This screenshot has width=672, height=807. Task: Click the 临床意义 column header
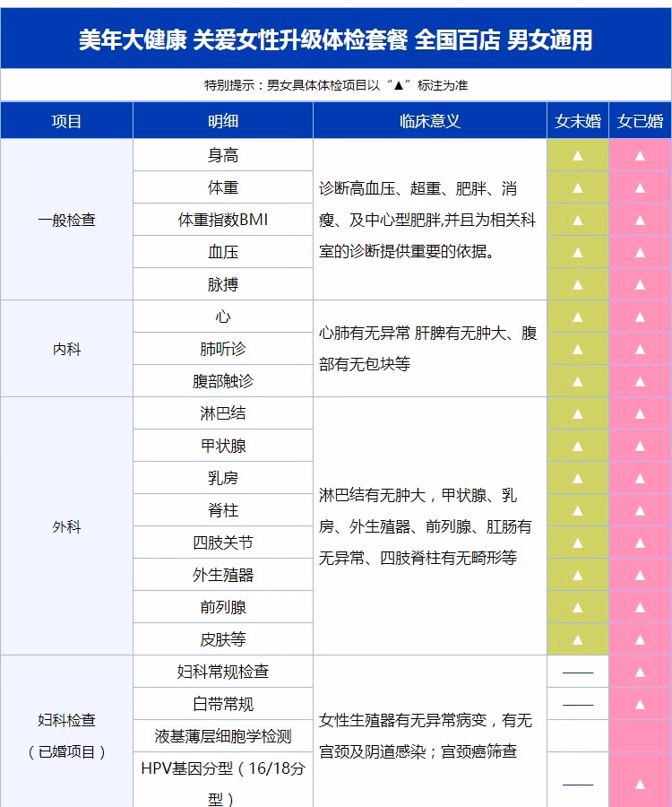[x=430, y=121]
